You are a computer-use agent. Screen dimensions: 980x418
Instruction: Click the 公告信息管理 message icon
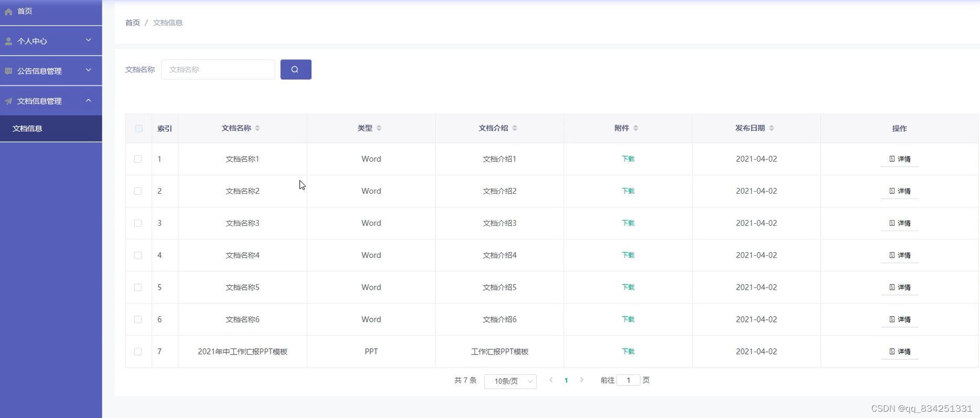click(x=8, y=71)
